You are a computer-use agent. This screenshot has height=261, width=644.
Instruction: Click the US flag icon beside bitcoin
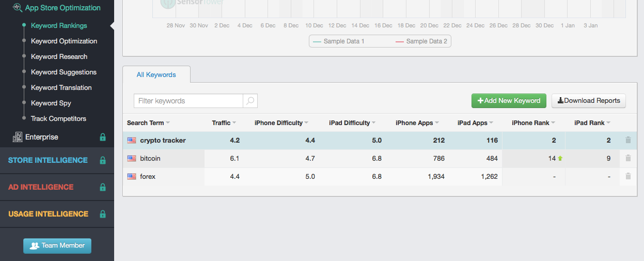coord(131,159)
